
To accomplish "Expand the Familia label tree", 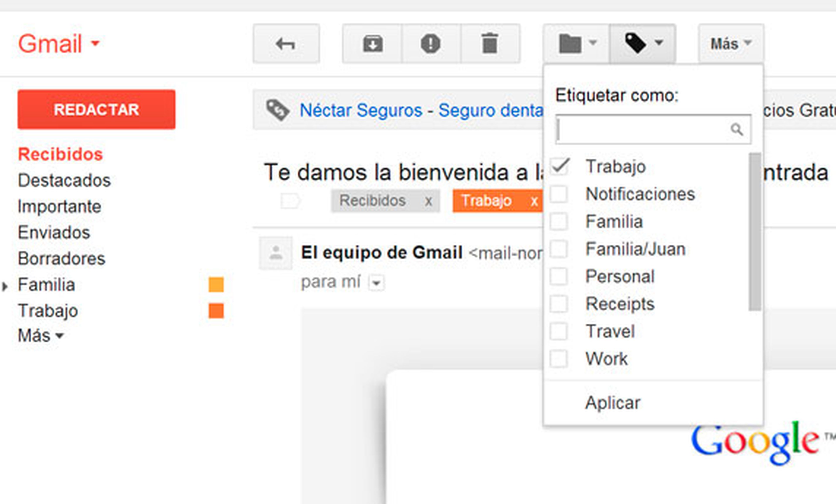I will 4,287.
